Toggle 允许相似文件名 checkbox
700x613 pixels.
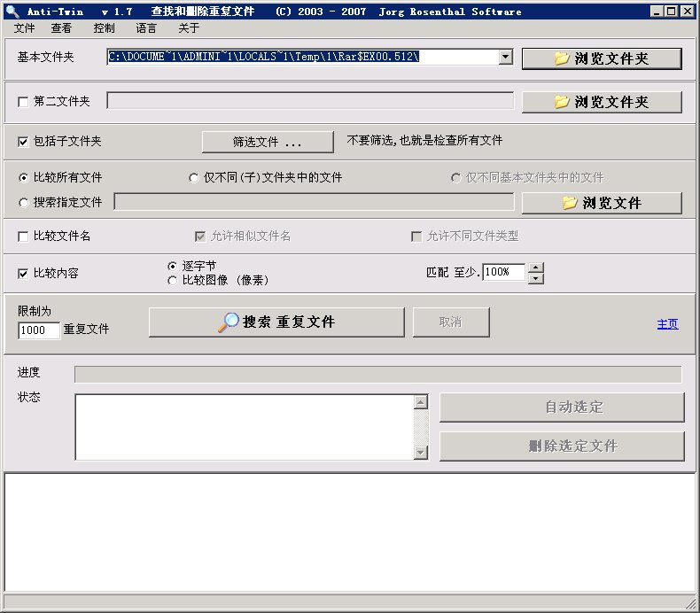point(200,237)
